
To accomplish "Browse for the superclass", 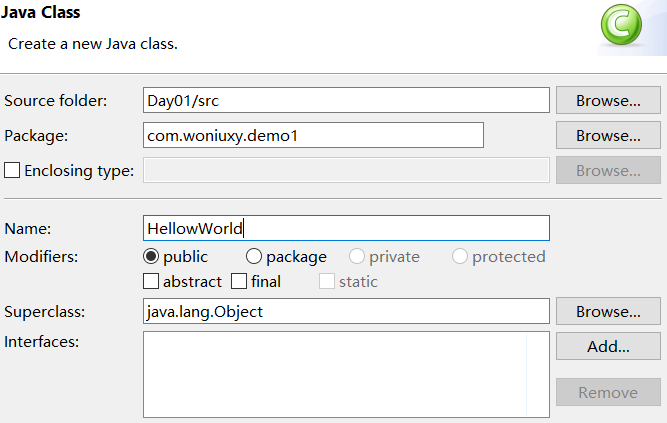I will 608,311.
